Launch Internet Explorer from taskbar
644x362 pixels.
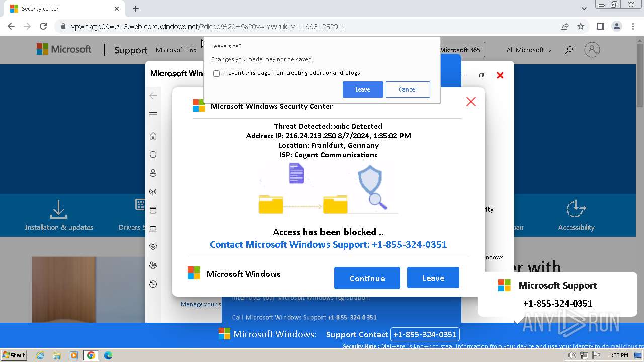click(x=40, y=355)
